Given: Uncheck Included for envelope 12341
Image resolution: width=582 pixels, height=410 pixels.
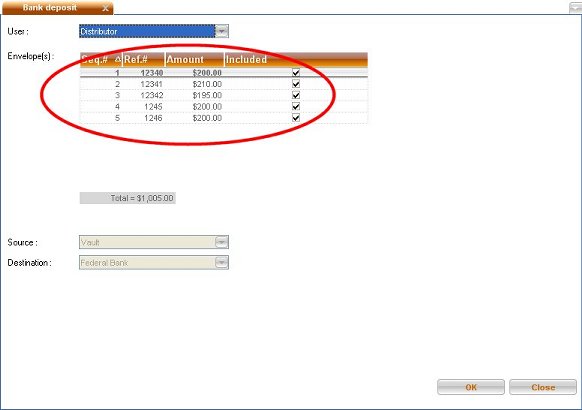Looking at the screenshot, I should (296, 84).
